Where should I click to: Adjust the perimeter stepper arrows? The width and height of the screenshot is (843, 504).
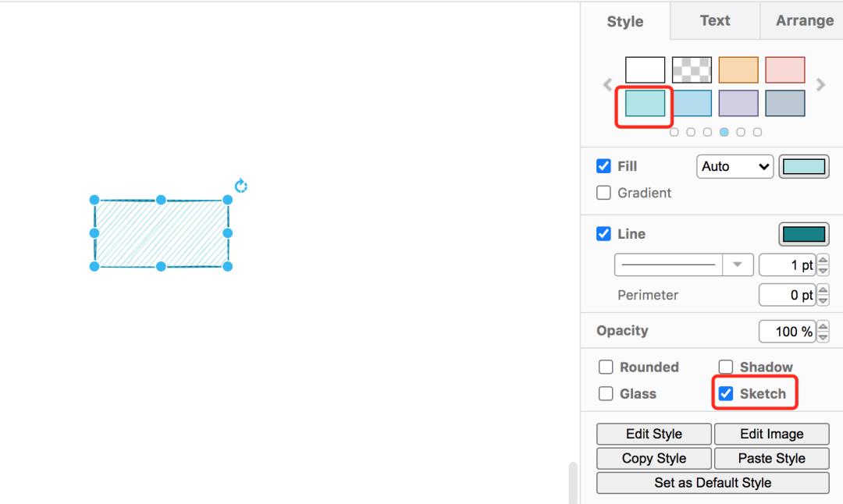tap(823, 295)
